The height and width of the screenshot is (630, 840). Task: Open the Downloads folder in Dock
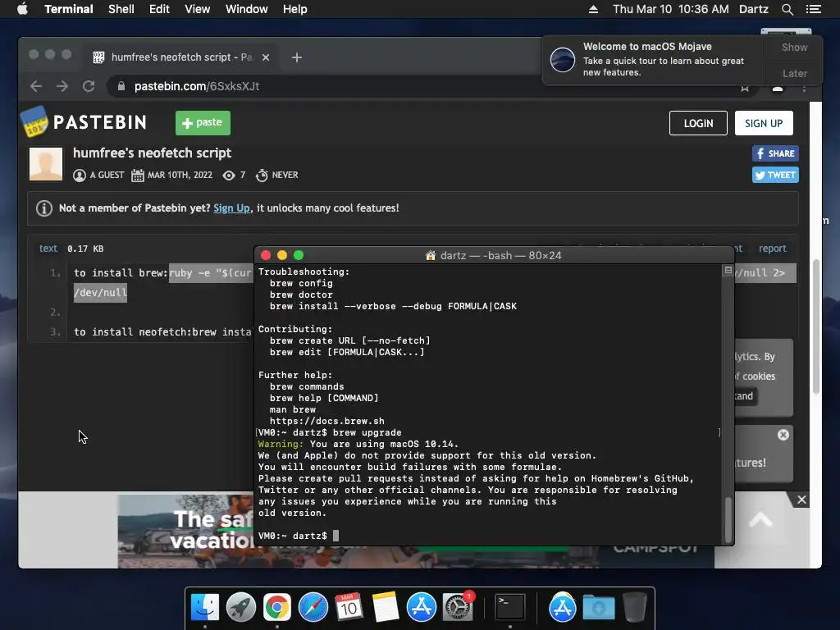click(598, 608)
